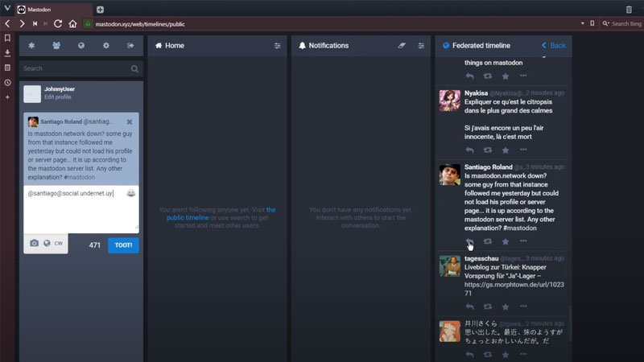This screenshot has height=362, width=644.
Task: Open Federated timeline globe icon in navigation
Action: [x=81, y=46]
